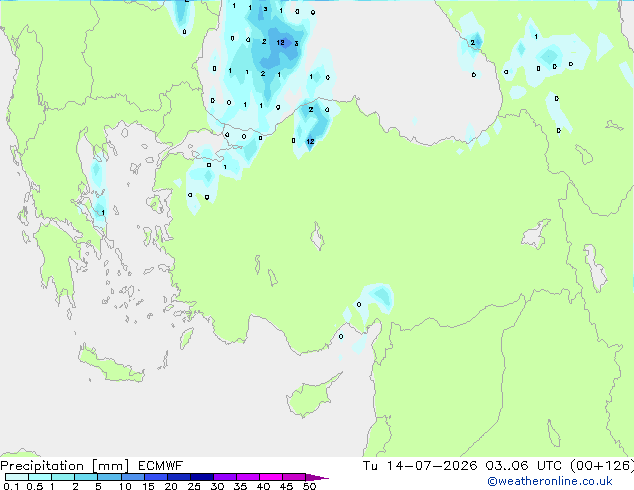Click the '15' legend scale label

click(x=148, y=486)
